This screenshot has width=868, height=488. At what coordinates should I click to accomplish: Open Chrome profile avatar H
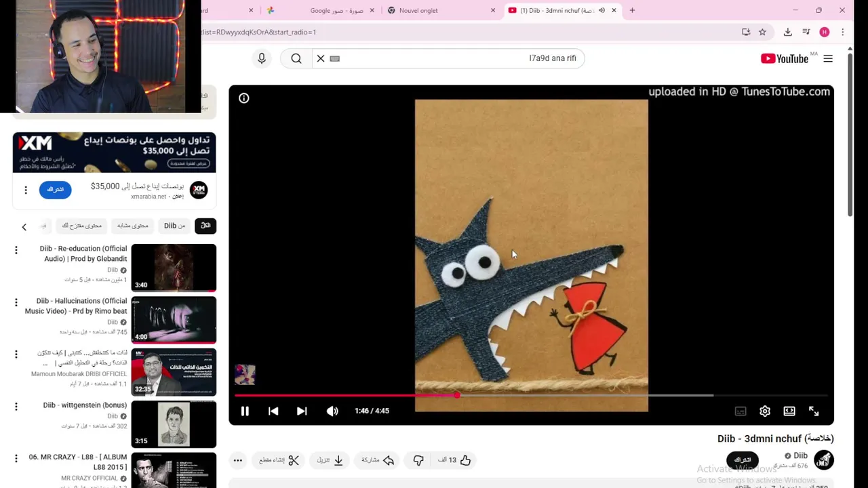825,32
